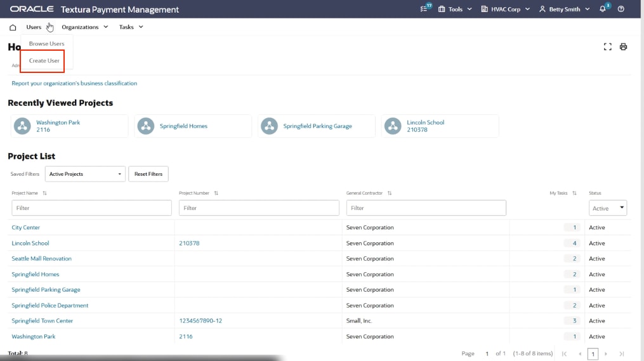This screenshot has height=361, width=644.
Task: Print the page using printer icon
Action: pyautogui.click(x=624, y=47)
